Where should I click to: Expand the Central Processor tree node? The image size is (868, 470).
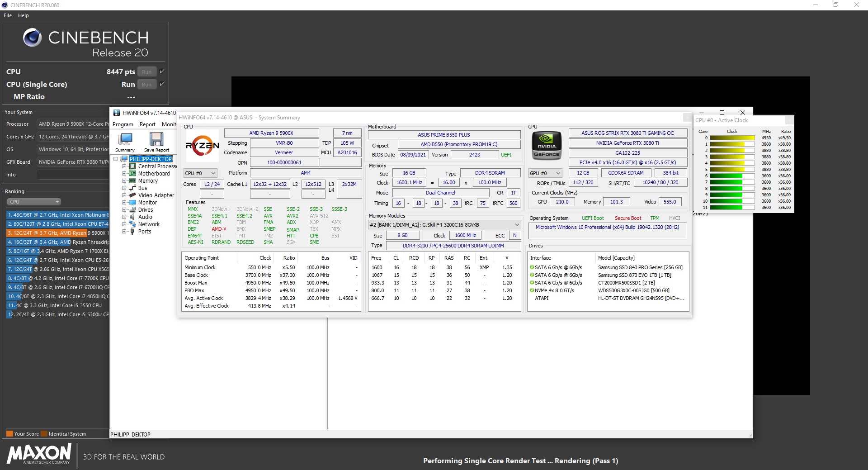pos(124,166)
